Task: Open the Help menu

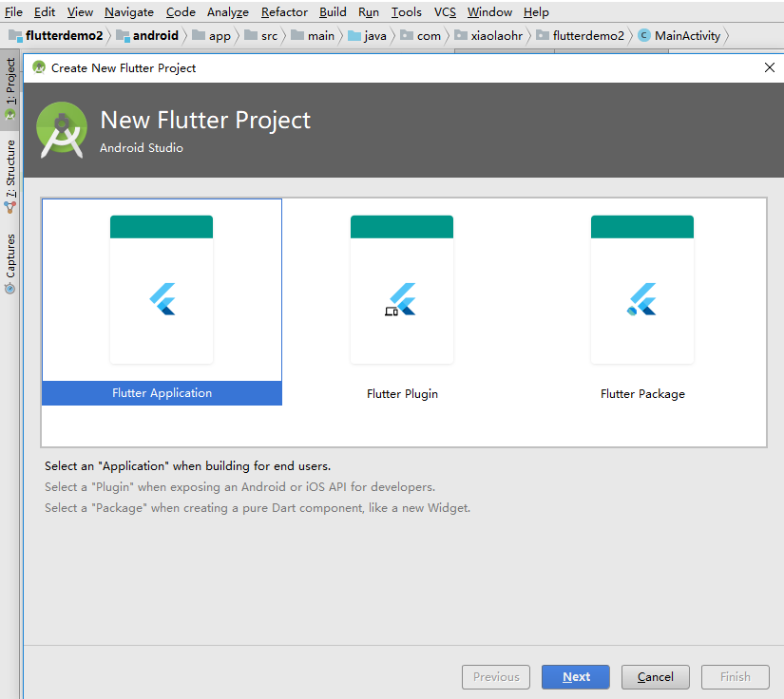Action: coord(536,12)
